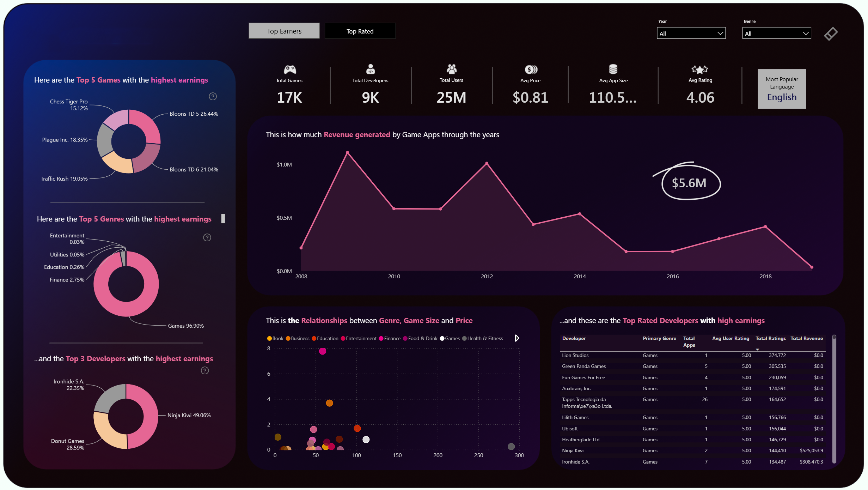Click the eraser clear-filters icon

click(x=831, y=34)
